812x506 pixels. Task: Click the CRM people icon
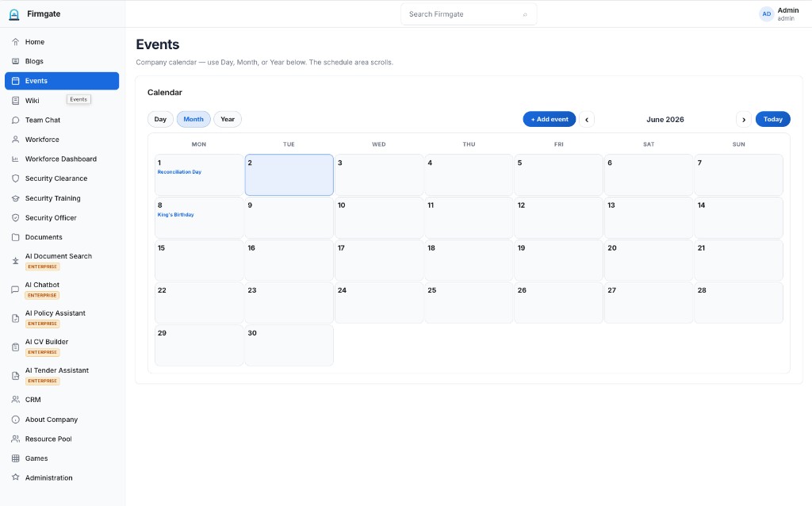click(16, 399)
